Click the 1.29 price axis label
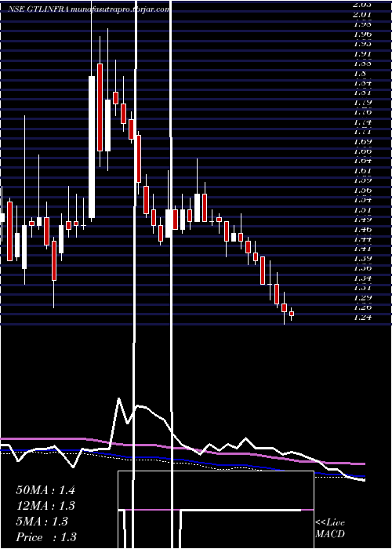 click(362, 297)
